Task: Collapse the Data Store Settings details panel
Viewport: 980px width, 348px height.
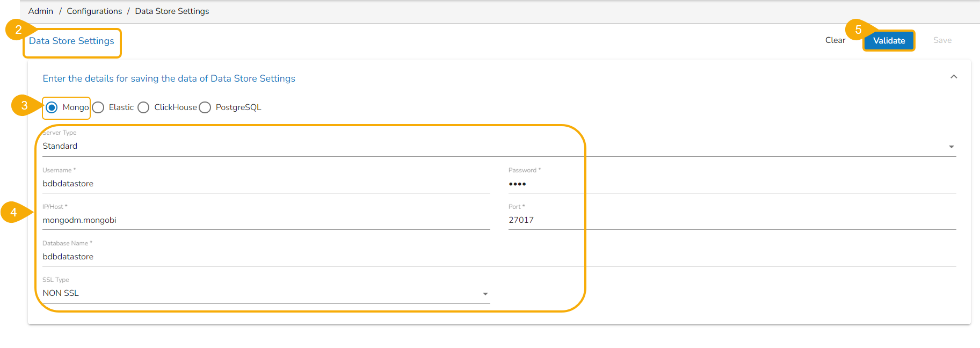Action: [954, 77]
